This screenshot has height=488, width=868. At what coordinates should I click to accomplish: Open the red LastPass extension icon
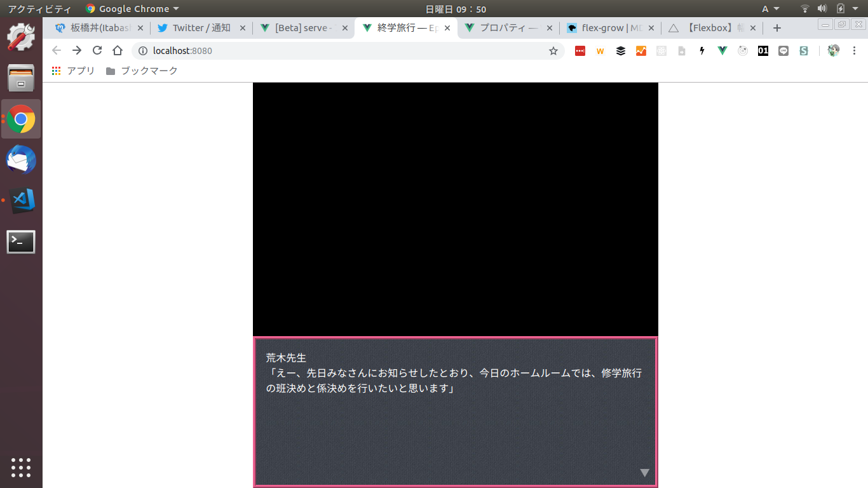[x=580, y=51]
